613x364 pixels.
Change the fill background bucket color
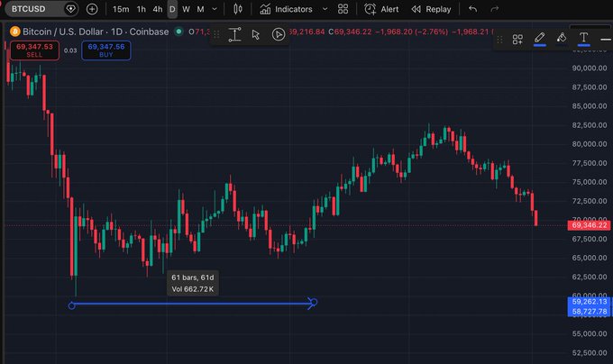point(562,39)
